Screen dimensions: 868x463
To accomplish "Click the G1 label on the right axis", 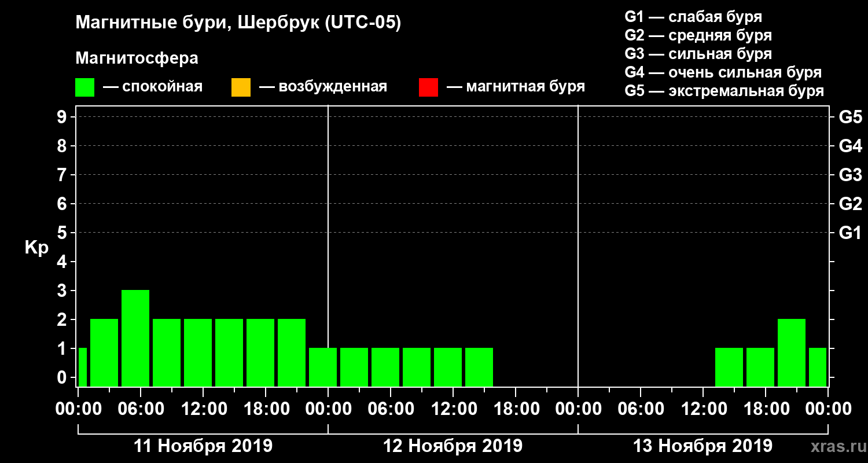I will click(x=850, y=233).
